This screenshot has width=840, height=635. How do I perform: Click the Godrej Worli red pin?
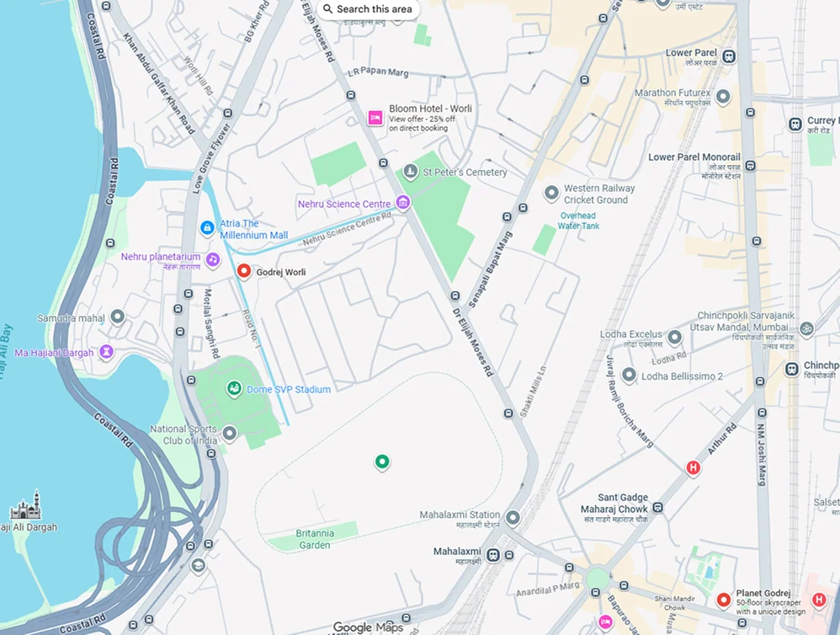pos(244,271)
